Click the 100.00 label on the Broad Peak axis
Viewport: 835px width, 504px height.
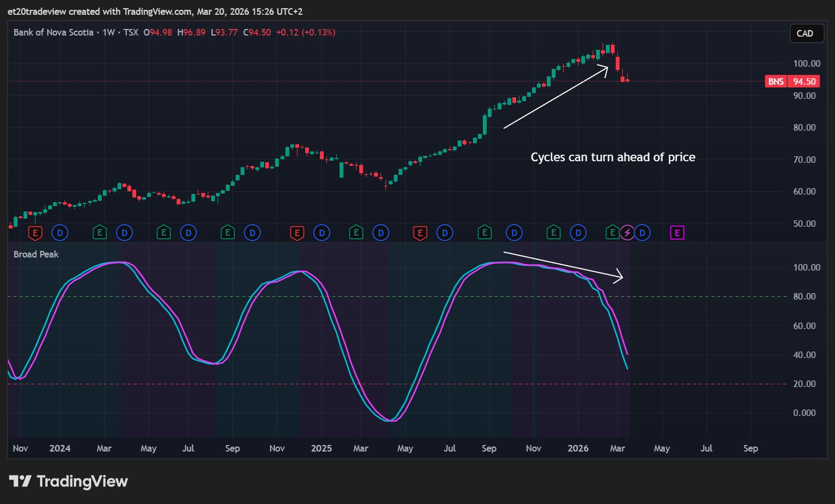807,267
